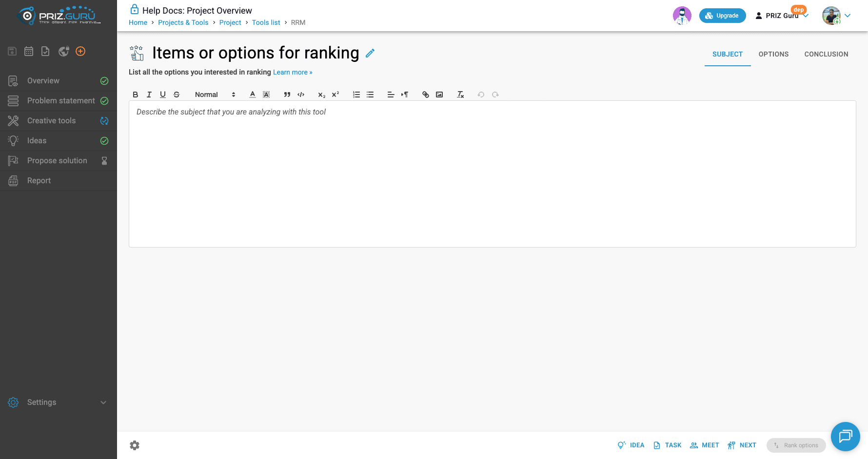Create a bulleted list

[x=370, y=95]
